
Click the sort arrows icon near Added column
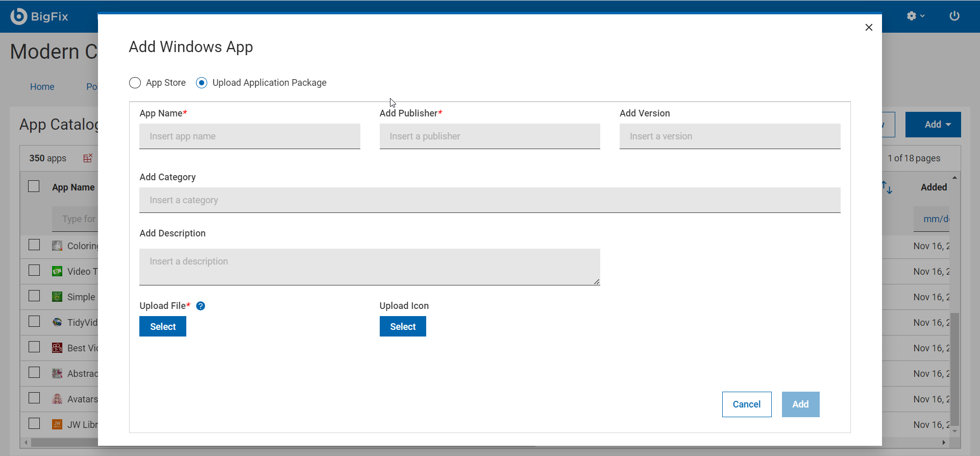point(887,187)
